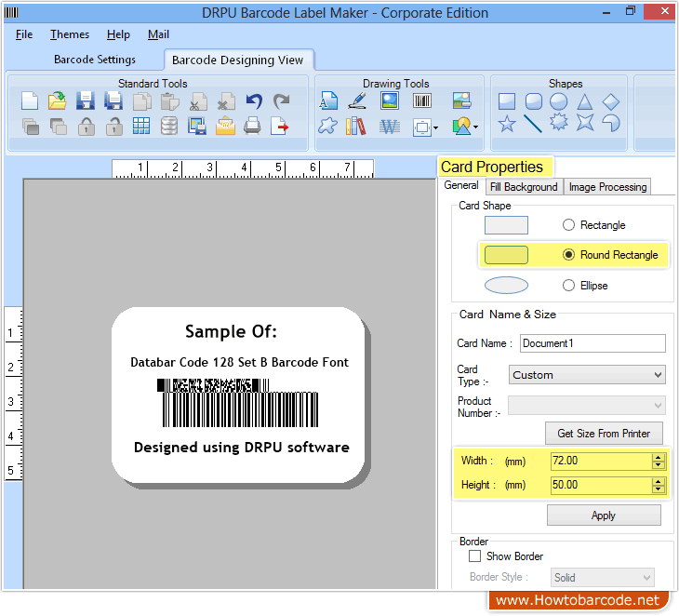The image size is (679, 616).
Task: Select the custom blob shape tool
Action: pyautogui.click(x=327, y=126)
